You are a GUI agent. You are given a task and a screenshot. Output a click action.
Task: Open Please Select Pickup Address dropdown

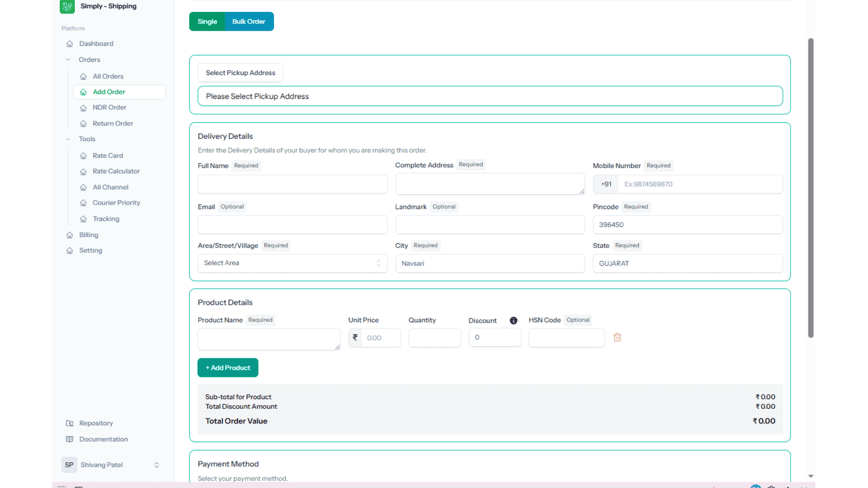[x=490, y=96]
